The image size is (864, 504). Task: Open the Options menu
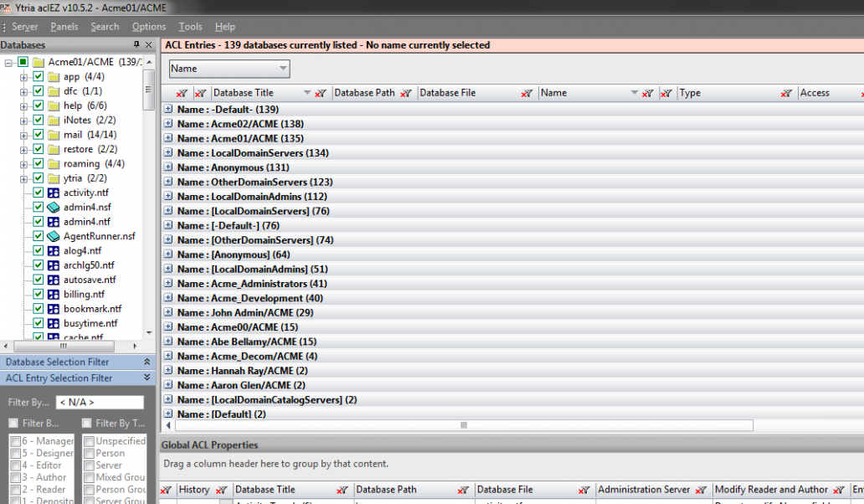coord(149,27)
